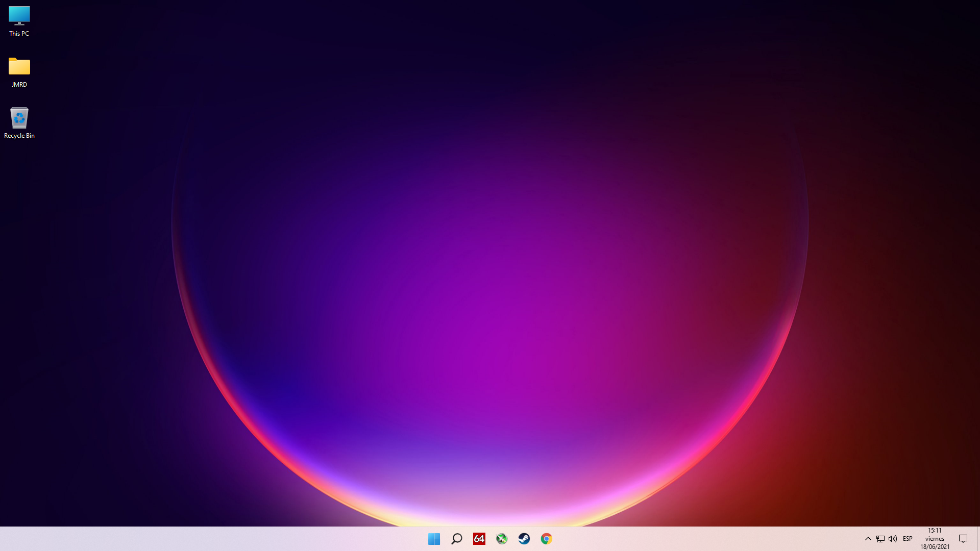Click the This PC label text

[x=19, y=34]
